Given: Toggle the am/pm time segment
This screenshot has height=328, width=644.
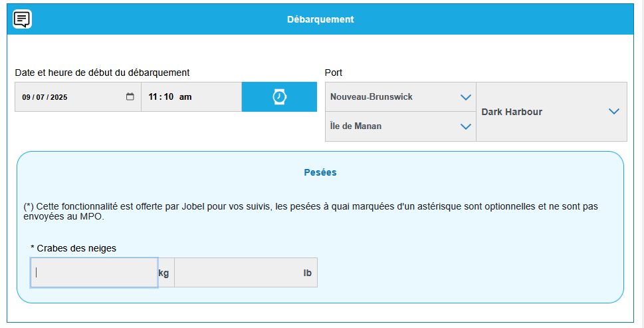Looking at the screenshot, I should click(185, 97).
